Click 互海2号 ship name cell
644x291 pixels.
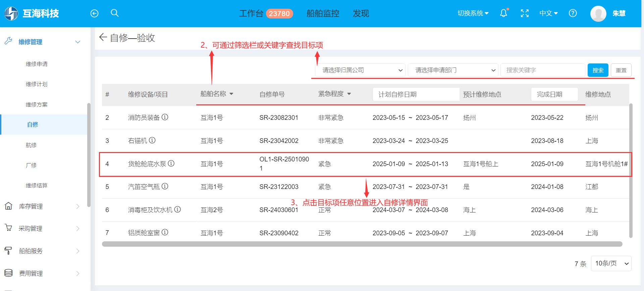pos(212,210)
